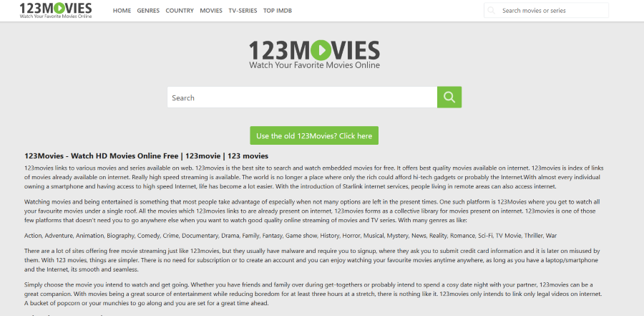644x316 pixels.
Task: Focus the header 'Search movies or series' field
Action: point(546,11)
